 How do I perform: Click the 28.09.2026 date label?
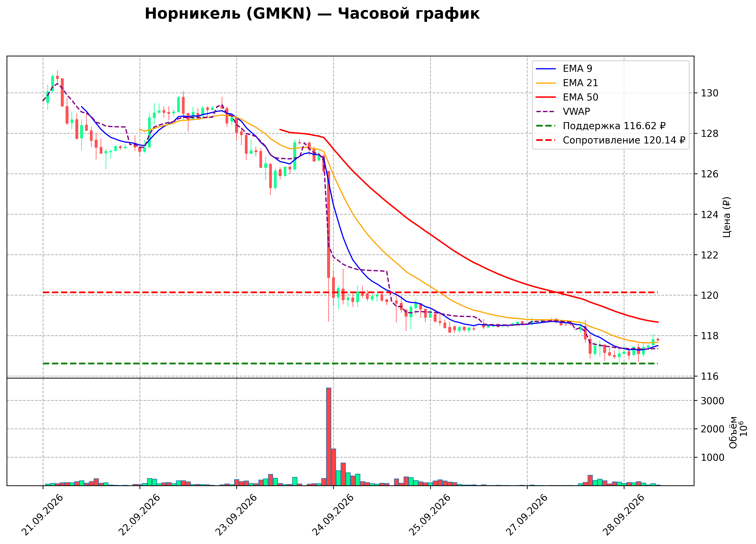[x=623, y=515]
